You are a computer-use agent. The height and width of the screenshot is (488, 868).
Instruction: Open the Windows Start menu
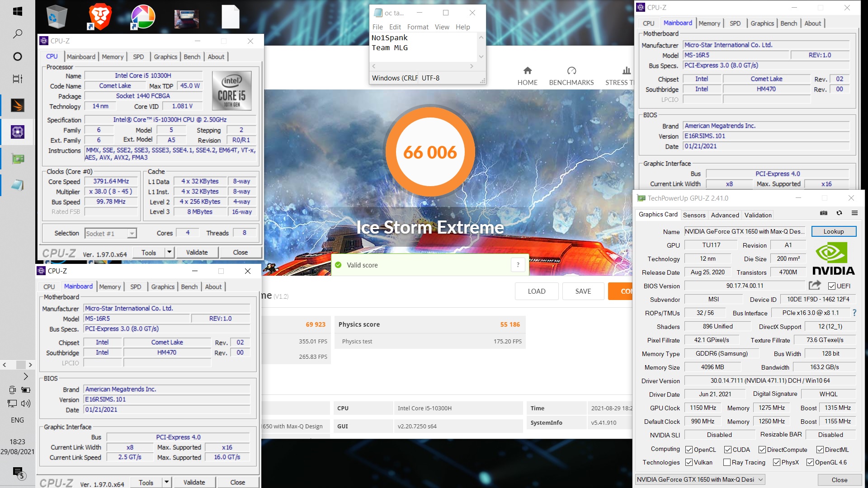coord(17,11)
